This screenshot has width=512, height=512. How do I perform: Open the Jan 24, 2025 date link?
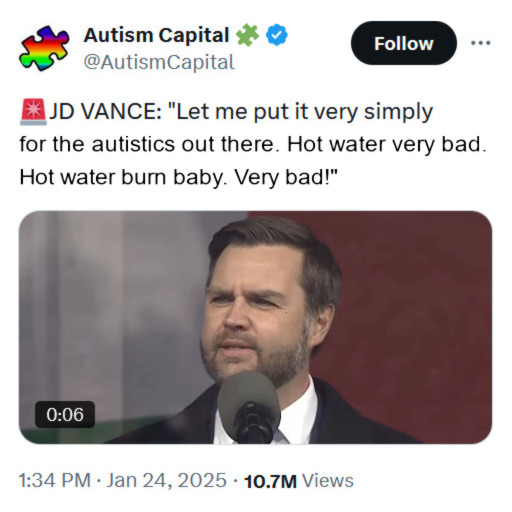pyautogui.click(x=166, y=481)
